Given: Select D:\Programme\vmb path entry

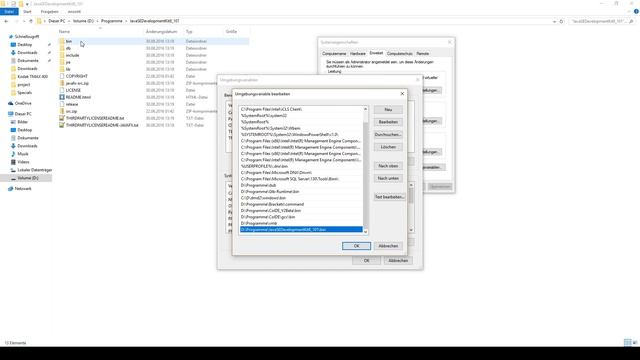Looking at the screenshot, I should [x=301, y=223].
